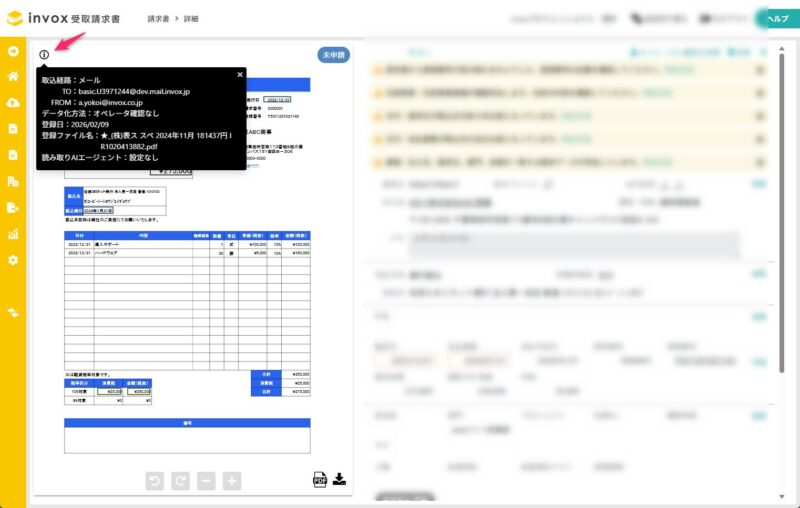
Task: Click the 未申請 status badge
Action: [334, 55]
